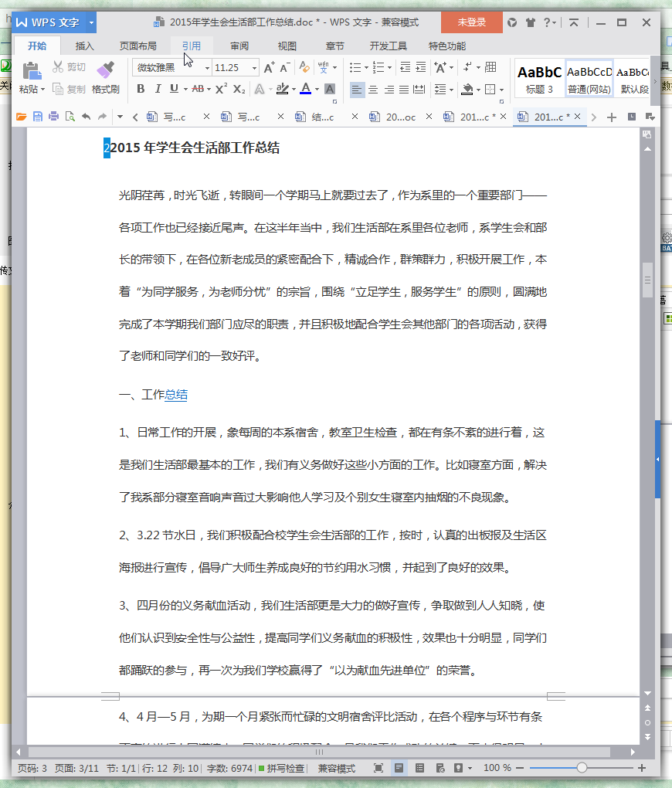Click the grayed Copy (复制) button

point(70,90)
